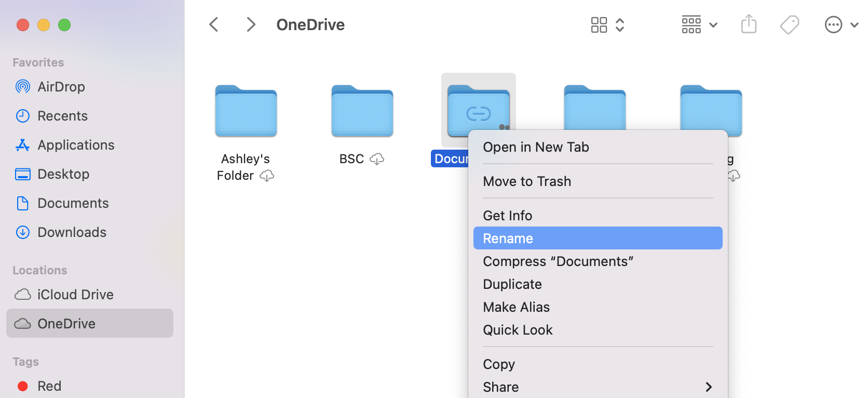Click the Applications sidebar icon

tap(23, 145)
